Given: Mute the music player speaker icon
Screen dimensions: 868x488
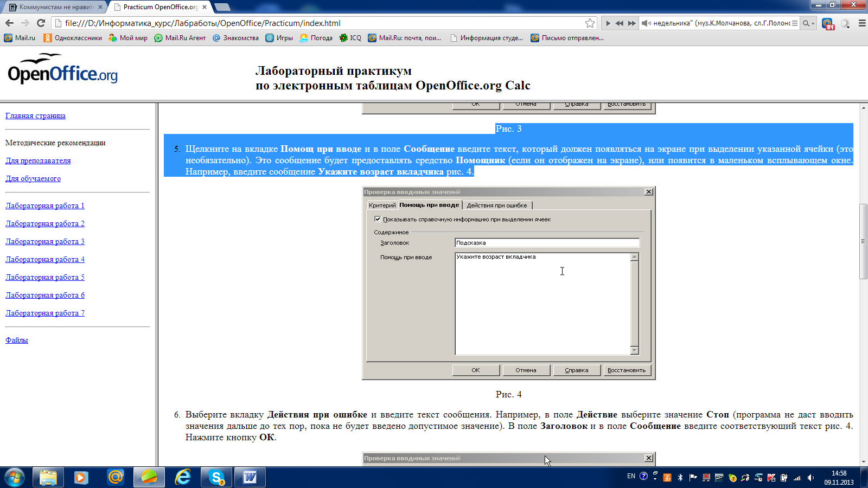Looking at the screenshot, I should click(646, 23).
